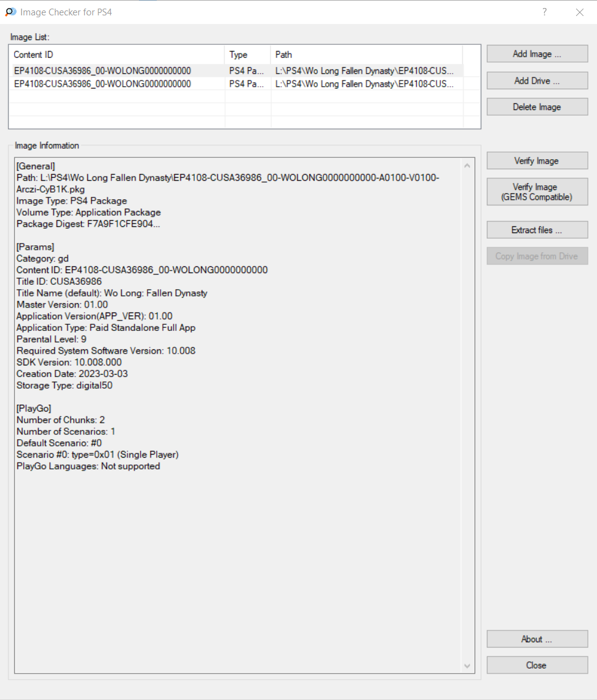Select second row Content ID in image list
Screen dimensions: 597x700
[x=102, y=84]
